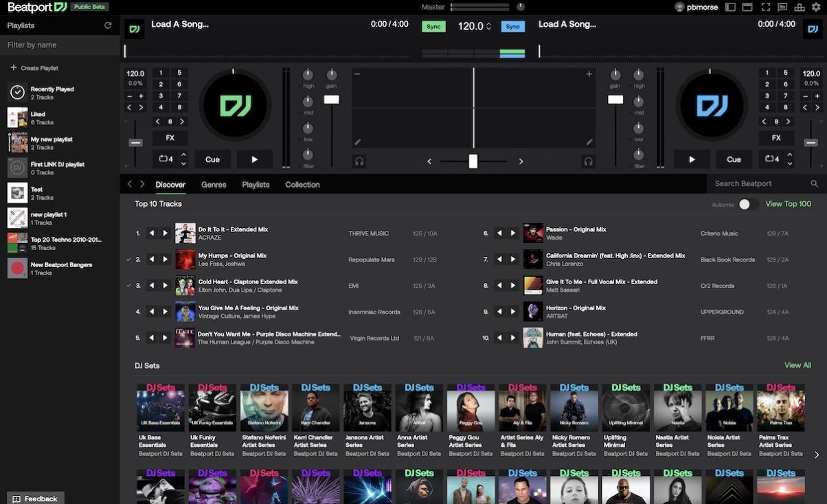Select the Discover tab

pos(170,185)
